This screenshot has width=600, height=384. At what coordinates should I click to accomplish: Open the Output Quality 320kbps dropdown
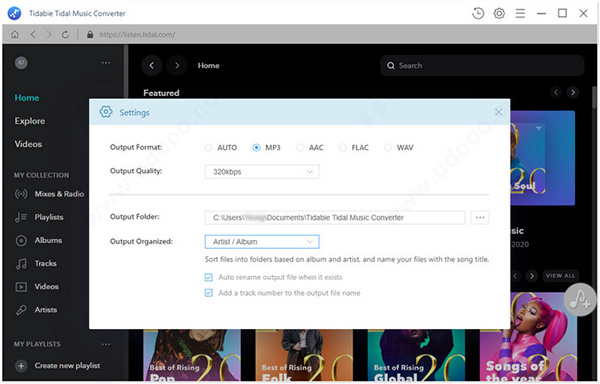[x=262, y=172]
